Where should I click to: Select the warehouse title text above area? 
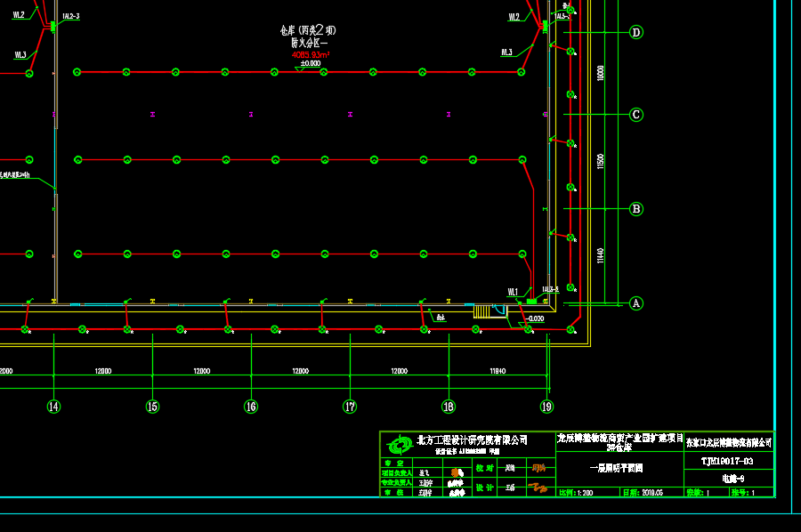[x=307, y=30]
